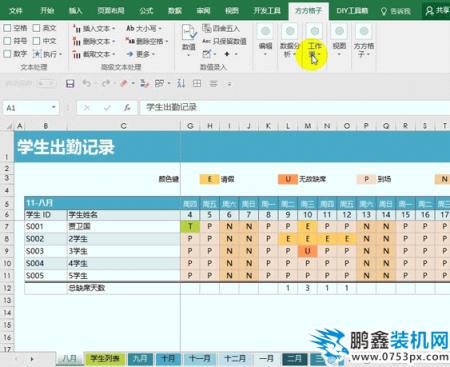Viewport: 450px width, 367px height.
Task: Switch to the DIY工具箱 ribbon tab
Action: 352,11
